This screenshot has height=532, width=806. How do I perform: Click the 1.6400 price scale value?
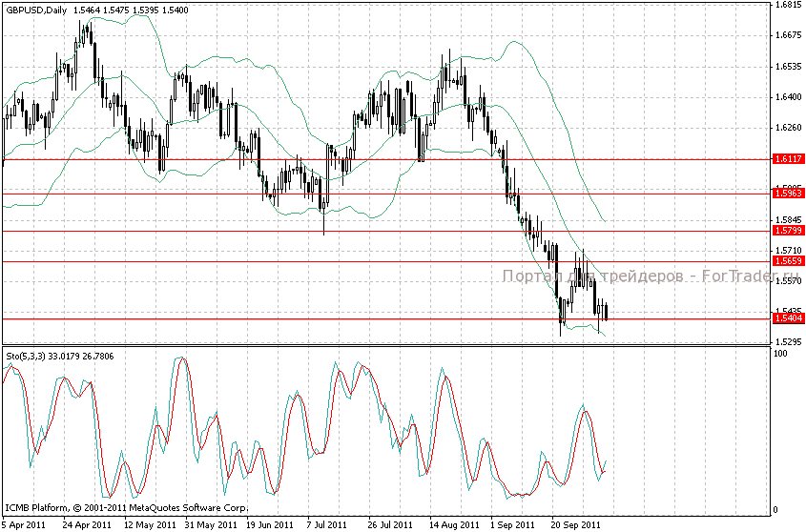789,96
